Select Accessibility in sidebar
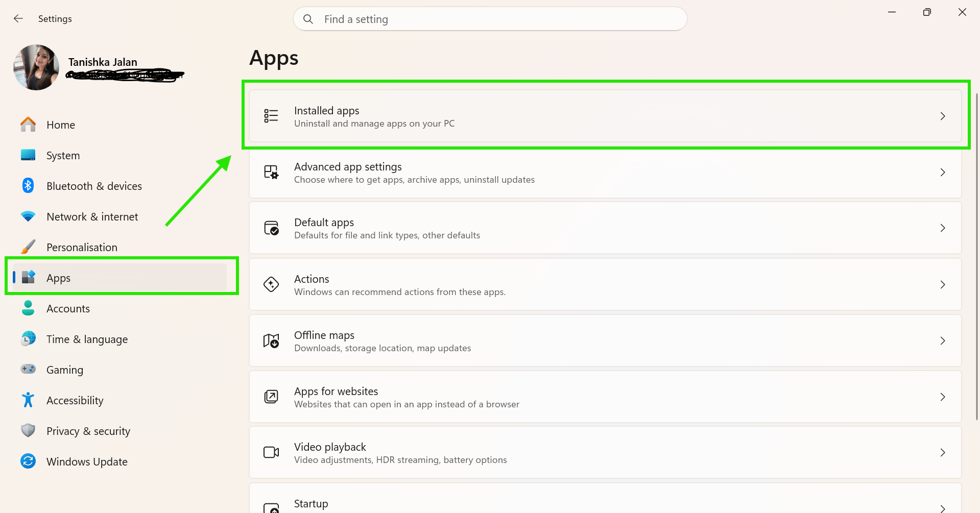The width and height of the screenshot is (980, 513). click(x=118, y=400)
